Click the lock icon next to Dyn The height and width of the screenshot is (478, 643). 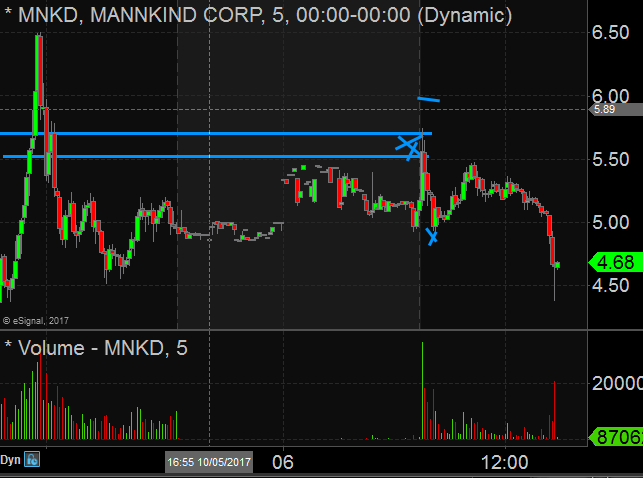click(32, 459)
